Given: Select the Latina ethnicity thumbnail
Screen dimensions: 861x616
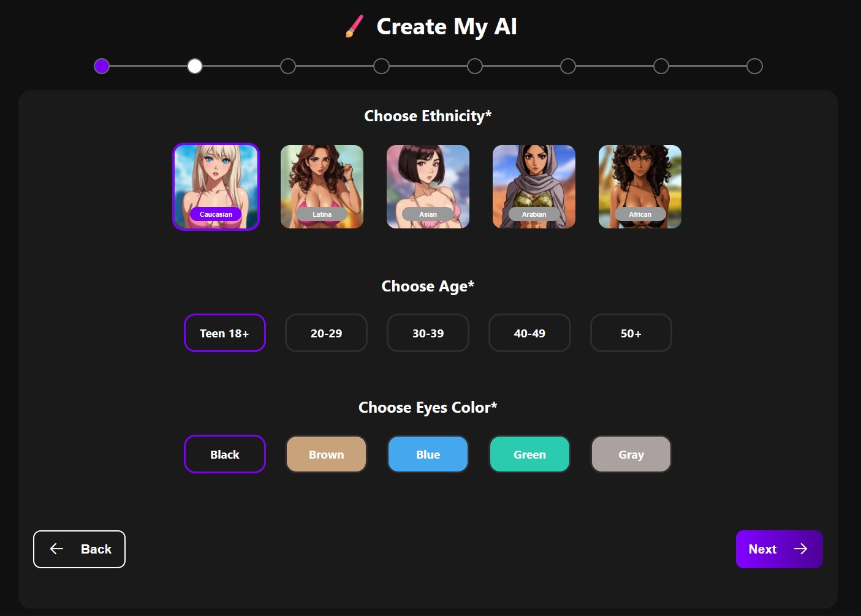Looking at the screenshot, I should click(x=322, y=187).
